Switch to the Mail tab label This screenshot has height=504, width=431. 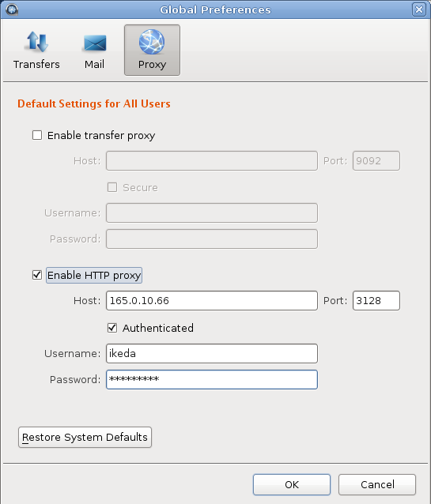point(94,64)
